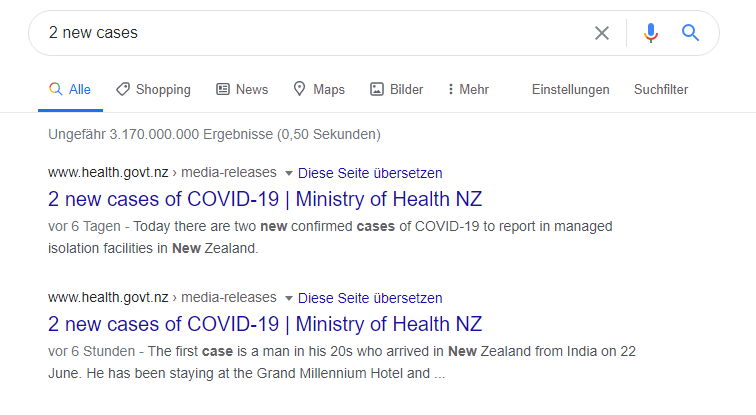Translate the second result via 'Diese Seite übersetzen'
Screen dimensions: 756x415
coord(370,298)
